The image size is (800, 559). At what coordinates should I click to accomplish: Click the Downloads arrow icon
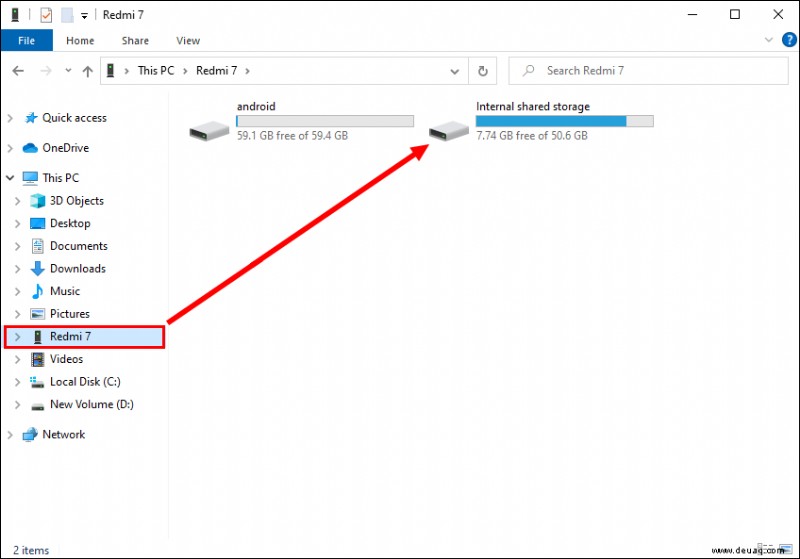(x=37, y=269)
